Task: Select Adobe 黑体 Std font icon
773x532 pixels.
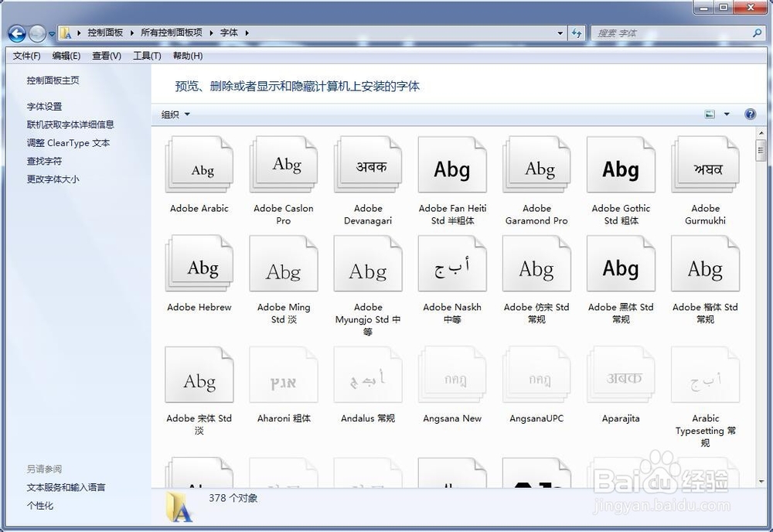Action: pyautogui.click(x=621, y=264)
